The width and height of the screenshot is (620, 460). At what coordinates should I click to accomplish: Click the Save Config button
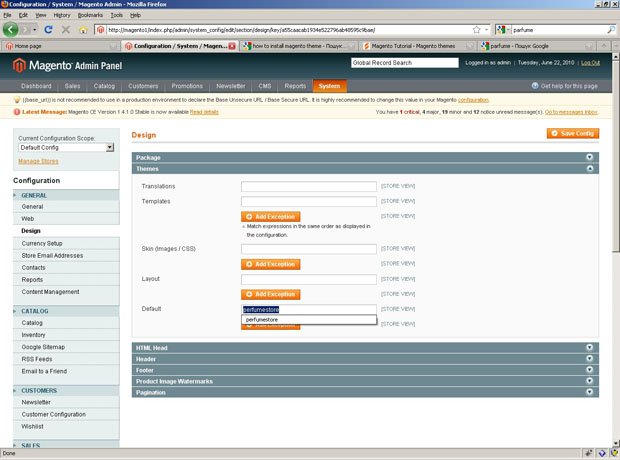click(x=573, y=133)
